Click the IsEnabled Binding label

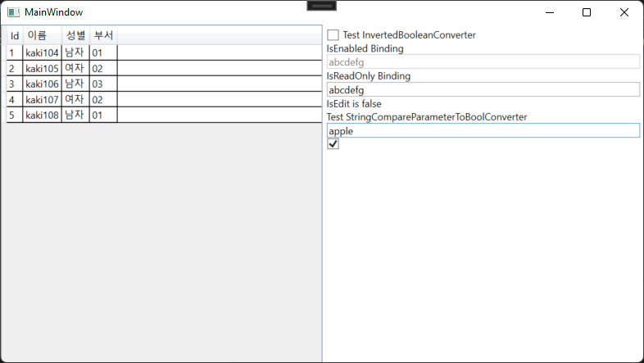click(365, 48)
